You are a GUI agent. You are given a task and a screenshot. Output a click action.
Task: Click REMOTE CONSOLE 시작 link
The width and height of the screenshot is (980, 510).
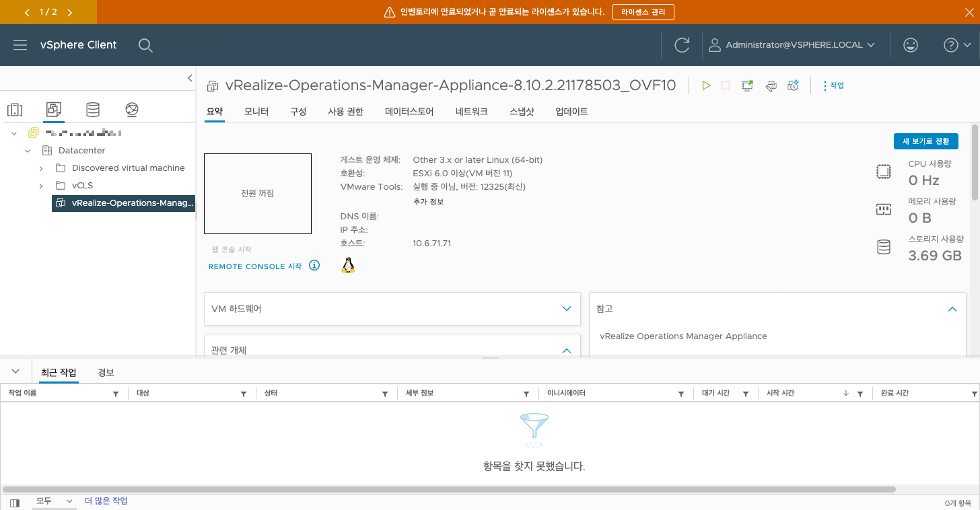(x=255, y=266)
